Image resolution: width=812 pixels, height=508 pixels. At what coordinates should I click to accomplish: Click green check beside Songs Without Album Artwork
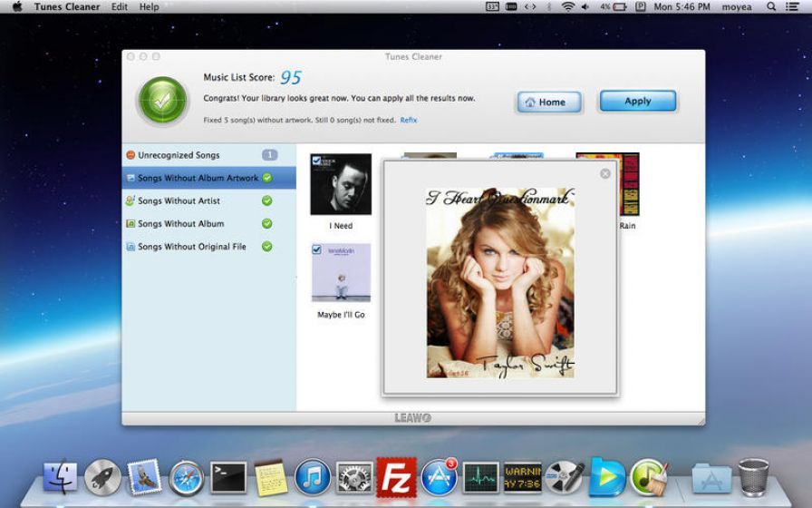point(267,178)
